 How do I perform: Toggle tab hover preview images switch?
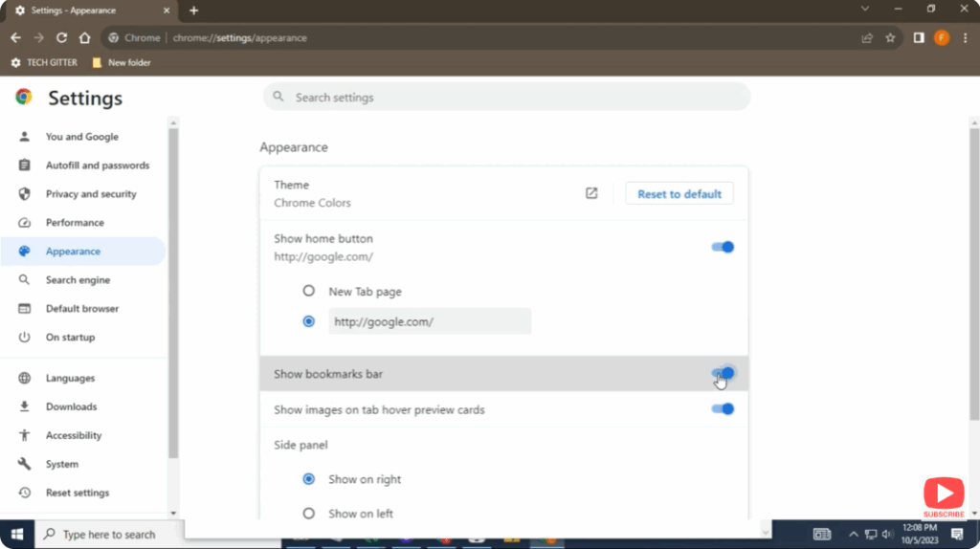coord(723,409)
